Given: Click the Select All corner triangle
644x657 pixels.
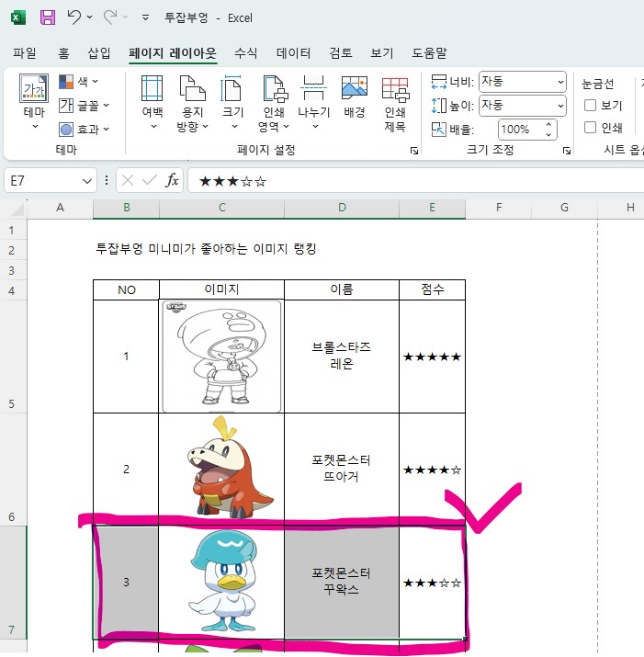Looking at the screenshot, I should [x=17, y=209].
